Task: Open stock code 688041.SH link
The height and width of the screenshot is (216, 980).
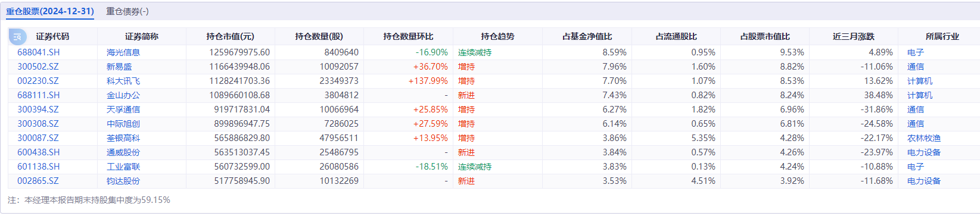Action: (38, 52)
